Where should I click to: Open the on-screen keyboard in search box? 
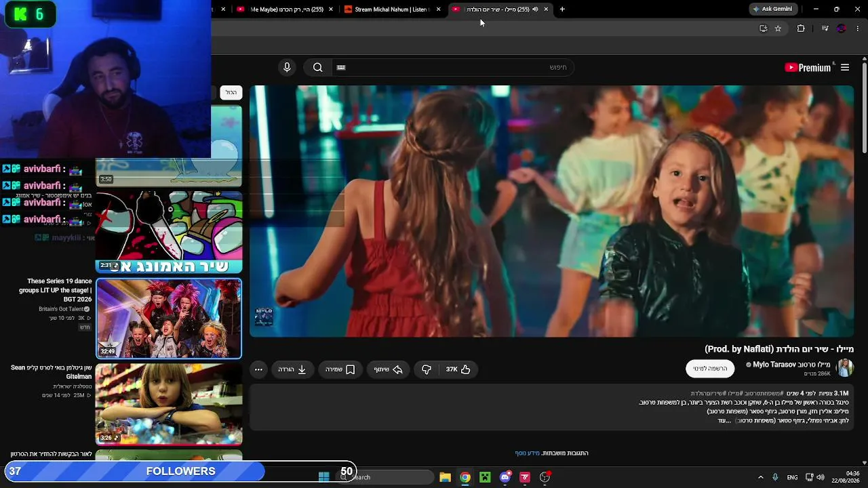coord(341,67)
